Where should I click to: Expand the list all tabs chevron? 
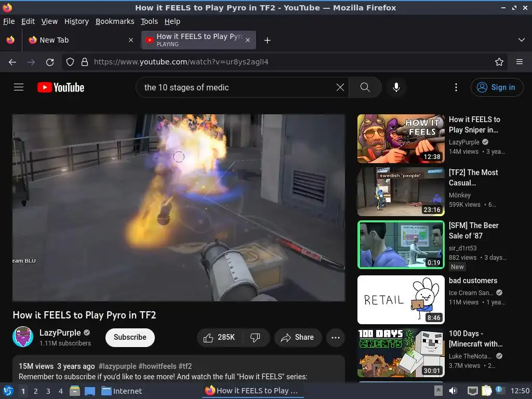click(x=522, y=40)
